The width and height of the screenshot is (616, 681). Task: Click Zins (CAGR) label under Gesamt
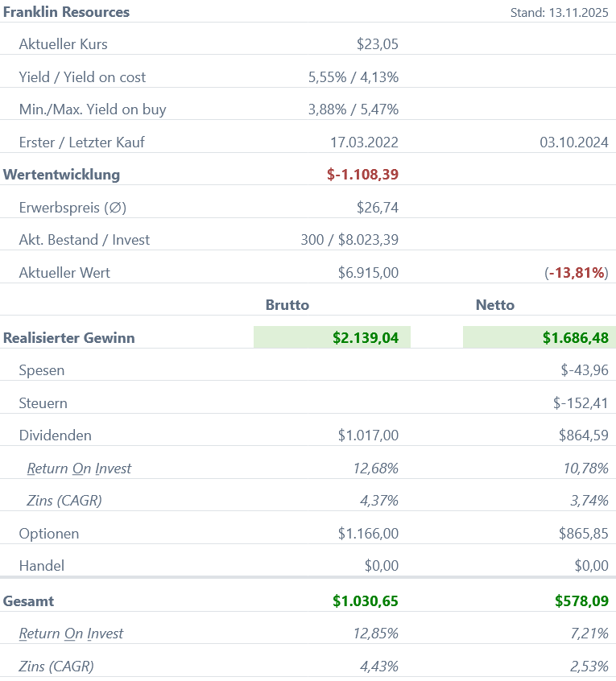click(56, 667)
